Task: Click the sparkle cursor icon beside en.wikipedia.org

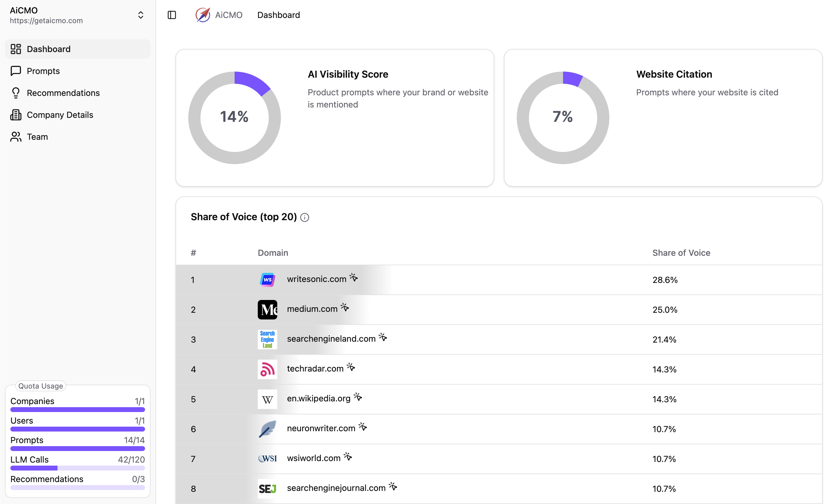Action: coord(358,397)
